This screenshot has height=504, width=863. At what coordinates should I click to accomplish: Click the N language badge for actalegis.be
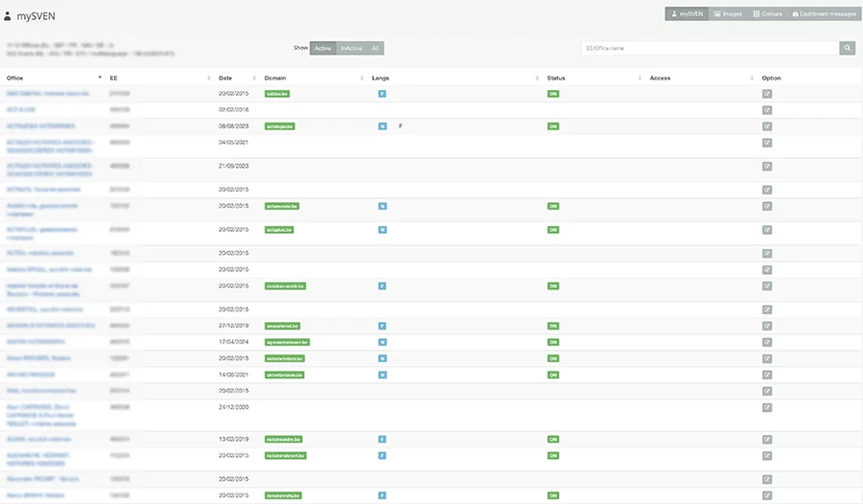(x=382, y=126)
